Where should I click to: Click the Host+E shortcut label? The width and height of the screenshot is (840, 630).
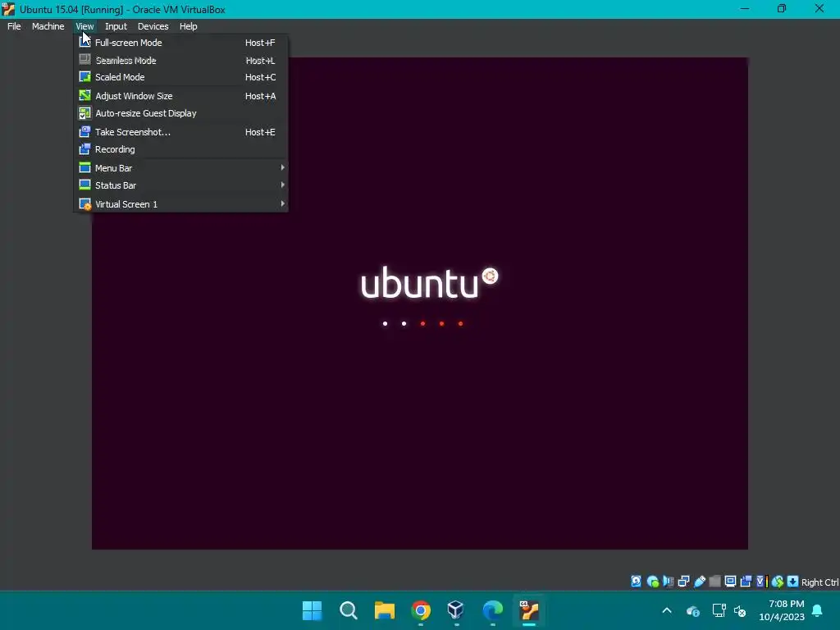coord(260,132)
